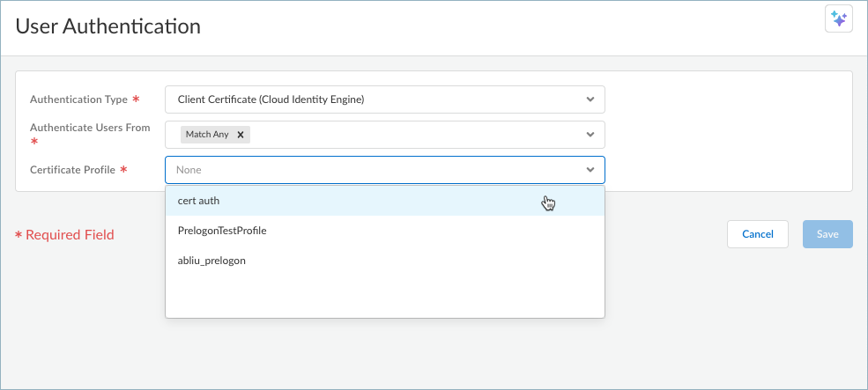Click the Match Any tag label
This screenshot has width=868, height=390.
pos(208,135)
